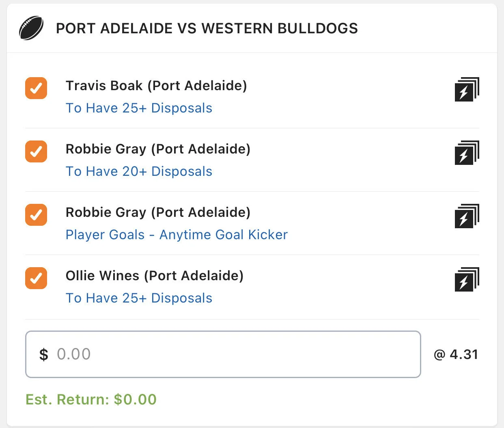Open Robbie Gray To Have 20+ Disposals link

click(139, 171)
